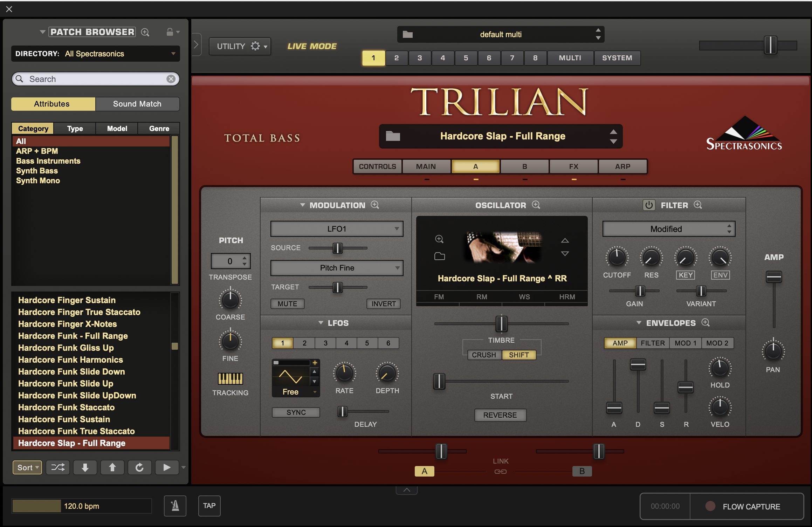
Task: Select part 2 button
Action: pyautogui.click(x=397, y=58)
